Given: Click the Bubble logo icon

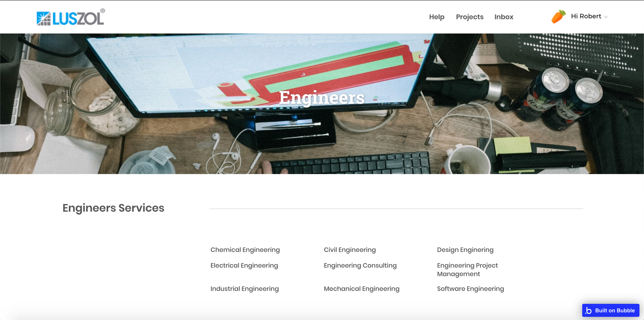Looking at the screenshot, I should pos(589,311).
